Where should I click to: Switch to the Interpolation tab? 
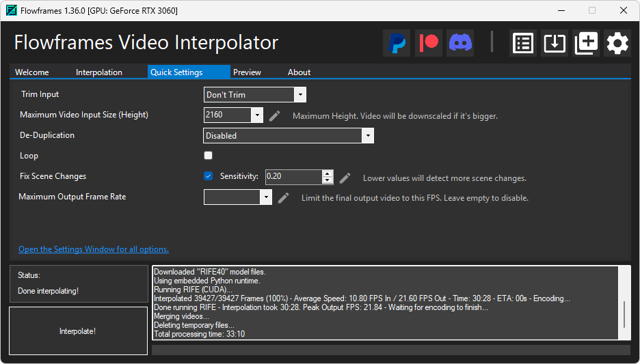tap(98, 72)
